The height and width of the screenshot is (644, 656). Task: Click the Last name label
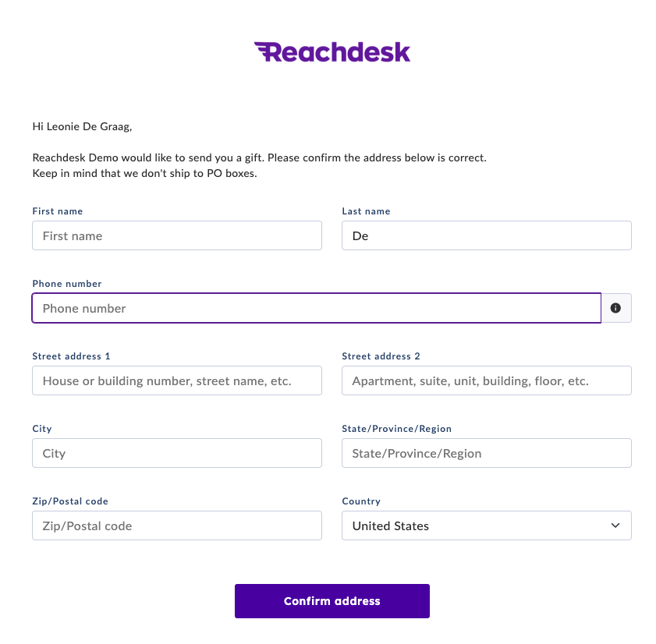tap(366, 211)
